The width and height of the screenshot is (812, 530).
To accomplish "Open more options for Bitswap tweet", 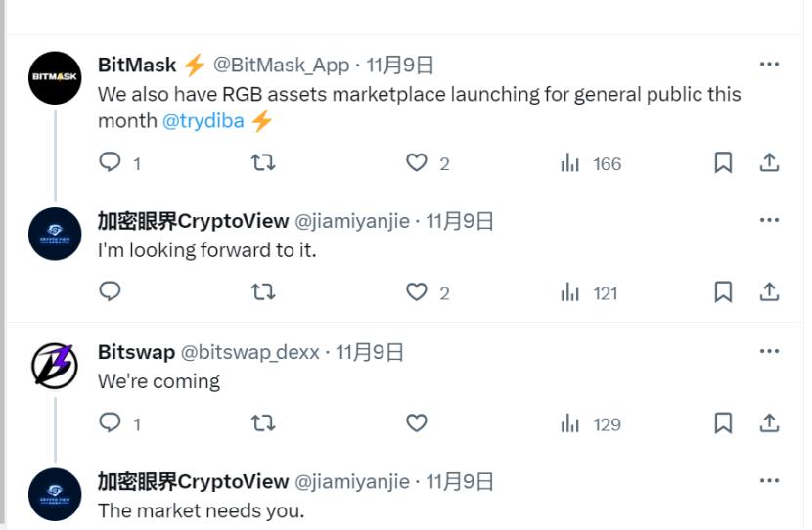I will pyautogui.click(x=769, y=351).
